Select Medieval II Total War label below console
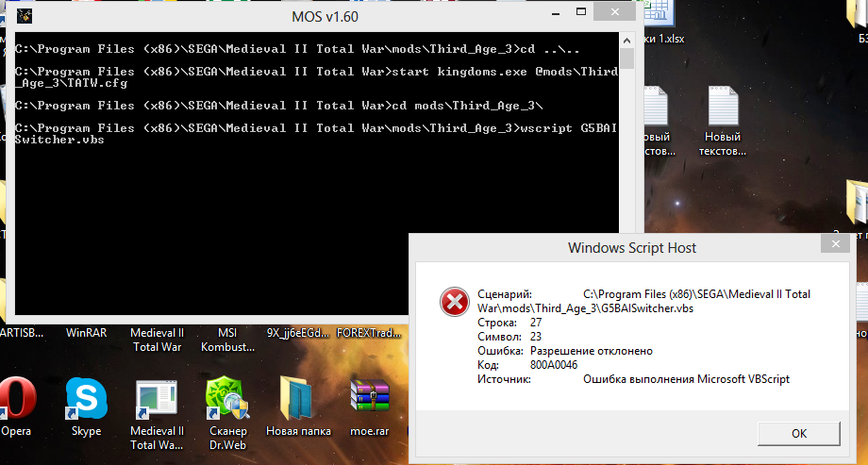 157,340
